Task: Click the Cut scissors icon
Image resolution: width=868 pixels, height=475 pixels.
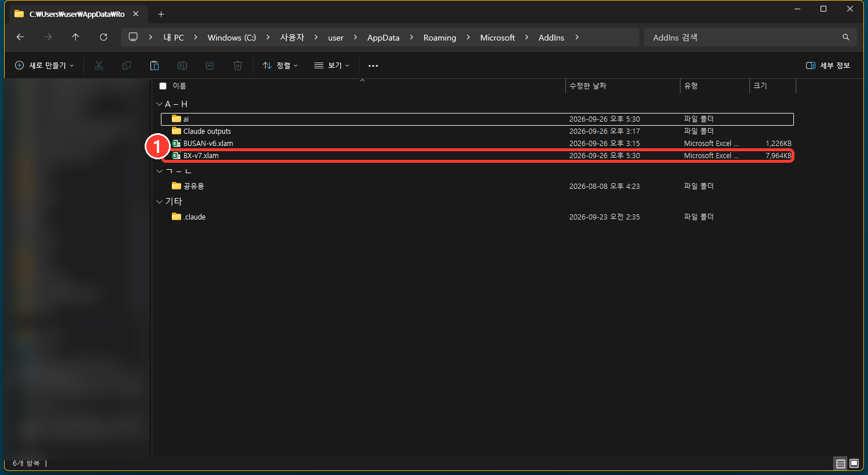Action: [99, 65]
